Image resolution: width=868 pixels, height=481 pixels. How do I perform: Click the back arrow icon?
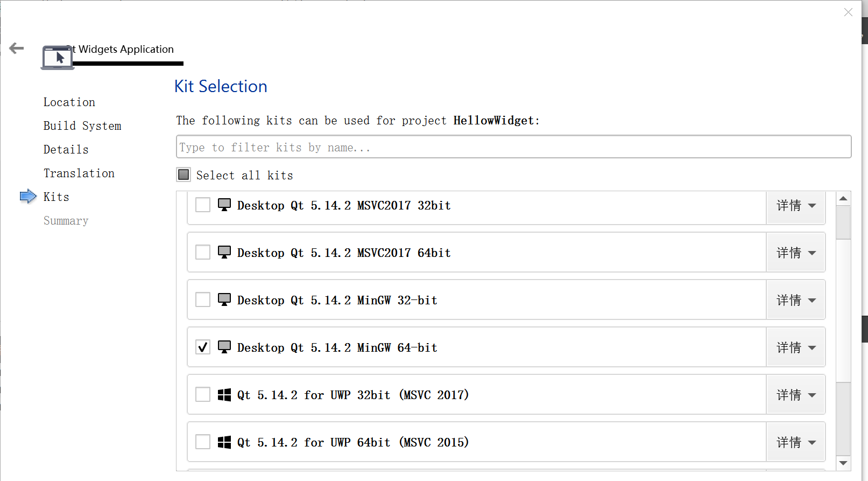click(x=17, y=48)
